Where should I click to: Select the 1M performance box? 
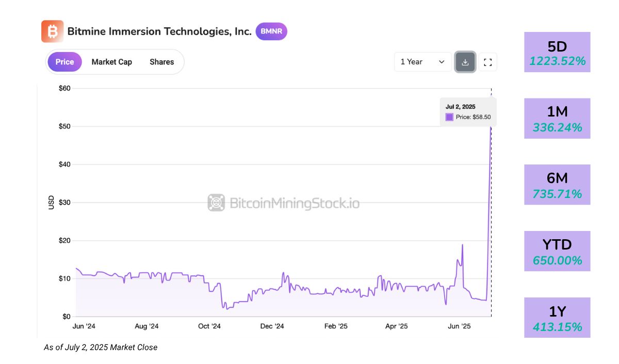tap(557, 119)
